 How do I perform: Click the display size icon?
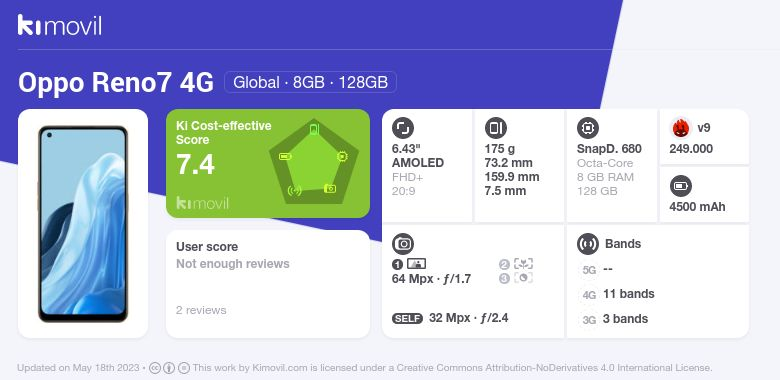click(403, 128)
